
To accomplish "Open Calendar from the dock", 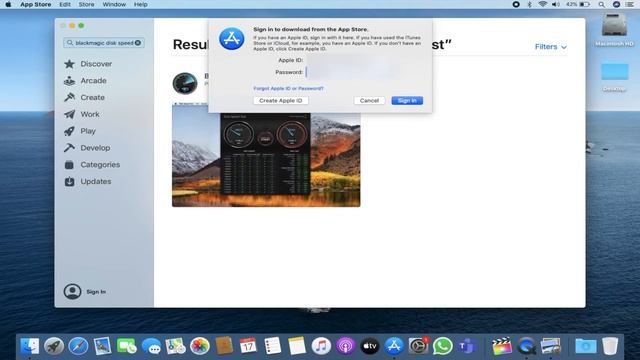I will tap(248, 346).
